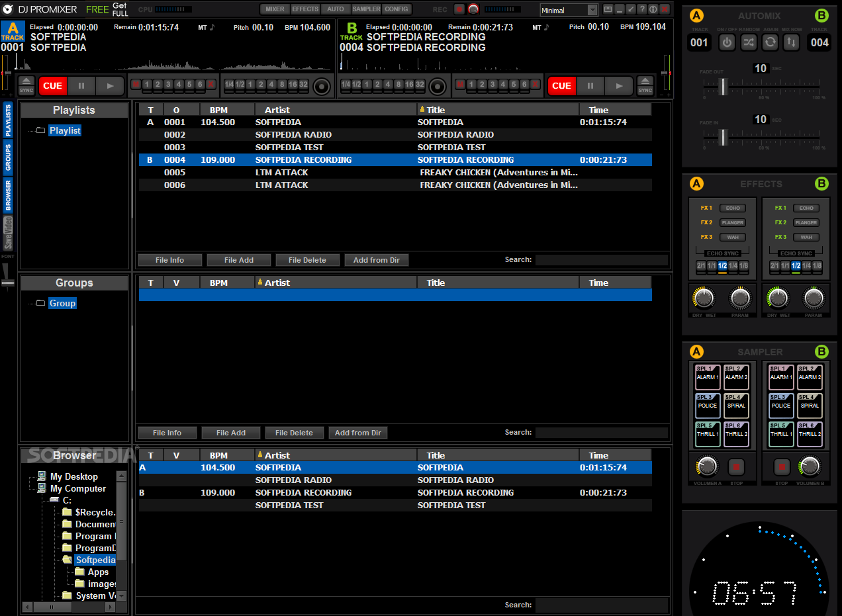The image size is (842, 616).
Task: Toggle FLANGER effect FX 2 on deck A
Action: pos(732,223)
